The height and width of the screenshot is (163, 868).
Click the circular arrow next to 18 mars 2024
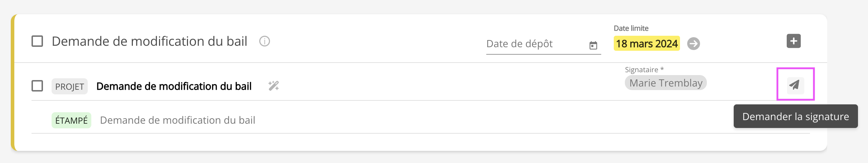[694, 44]
